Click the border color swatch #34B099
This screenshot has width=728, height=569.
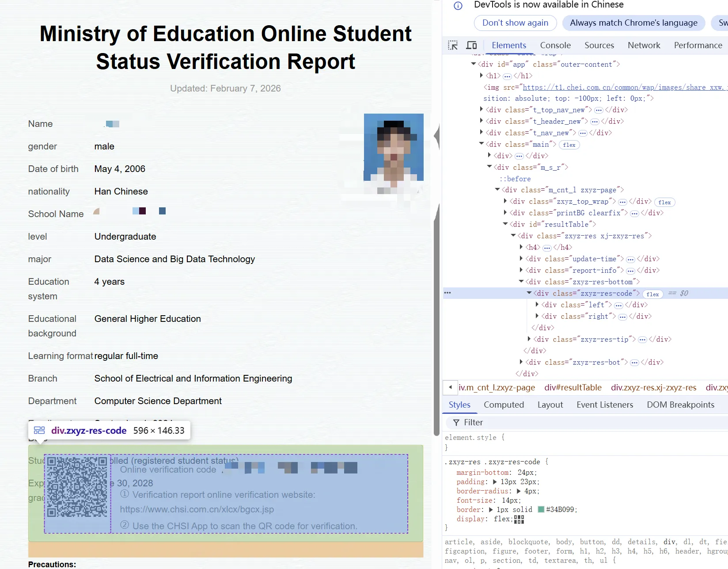(x=541, y=509)
